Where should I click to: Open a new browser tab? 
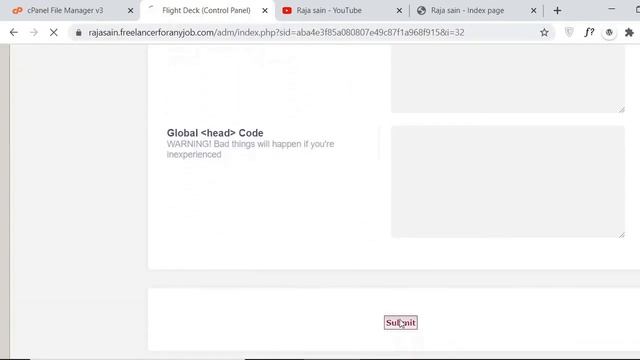pos(557,11)
